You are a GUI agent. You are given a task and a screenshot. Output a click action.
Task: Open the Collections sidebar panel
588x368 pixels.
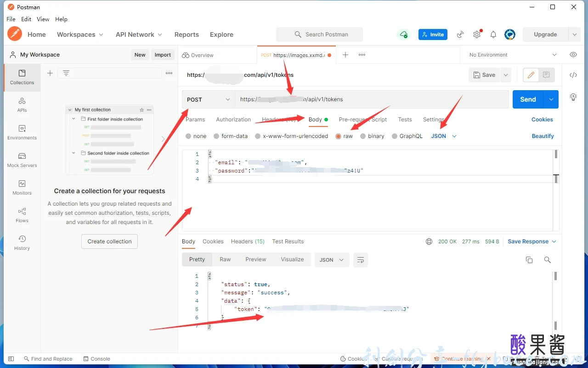click(22, 77)
